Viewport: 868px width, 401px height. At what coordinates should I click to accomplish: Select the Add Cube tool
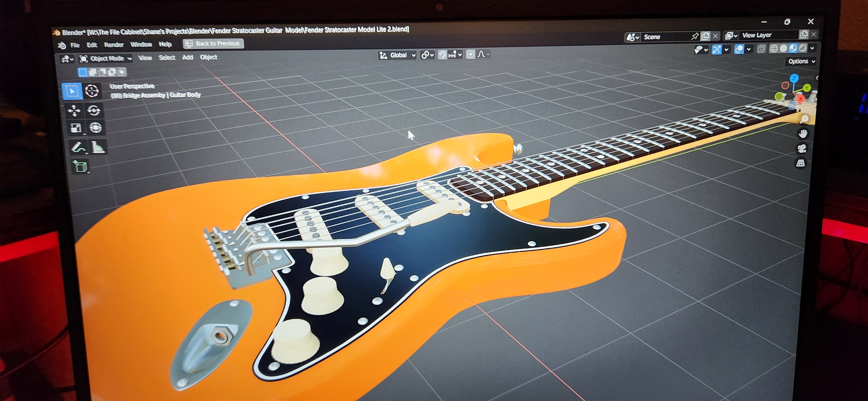coord(80,166)
